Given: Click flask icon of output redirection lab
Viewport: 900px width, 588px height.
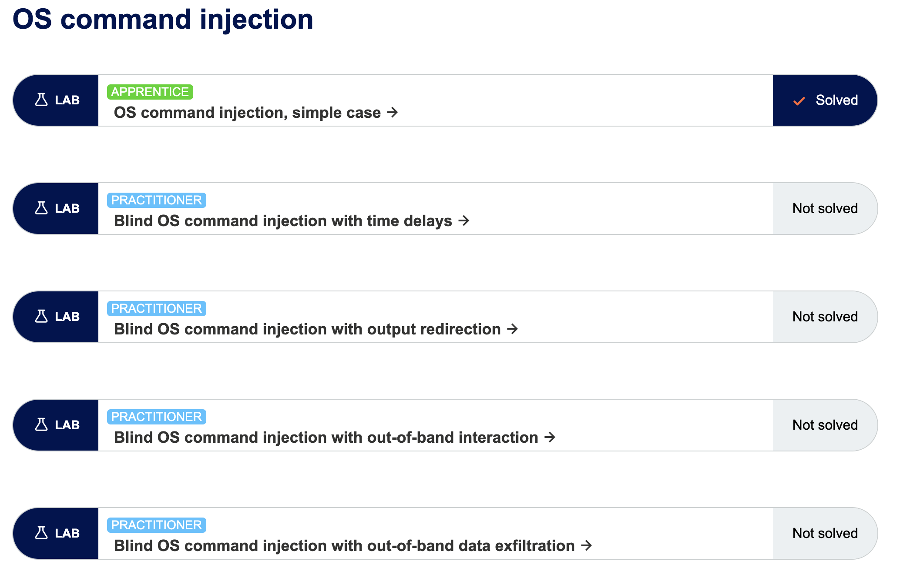Looking at the screenshot, I should (41, 317).
